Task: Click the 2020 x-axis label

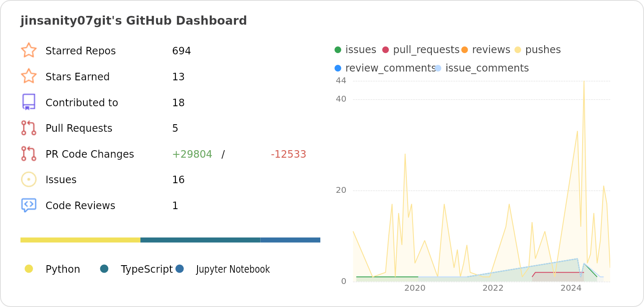Action: (415, 288)
